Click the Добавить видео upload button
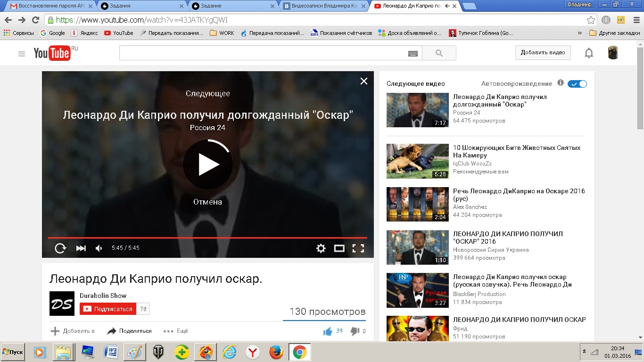The width and height of the screenshot is (644, 362). 543,53
